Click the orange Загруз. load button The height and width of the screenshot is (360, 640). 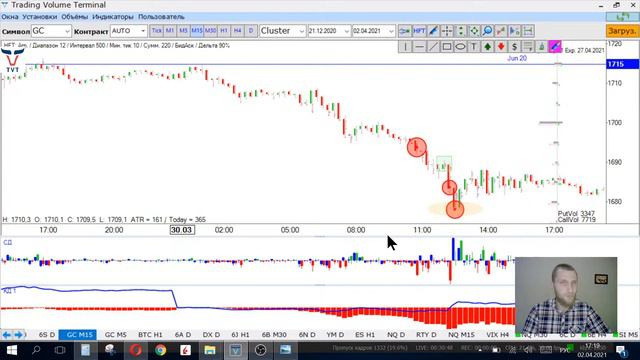(x=622, y=31)
